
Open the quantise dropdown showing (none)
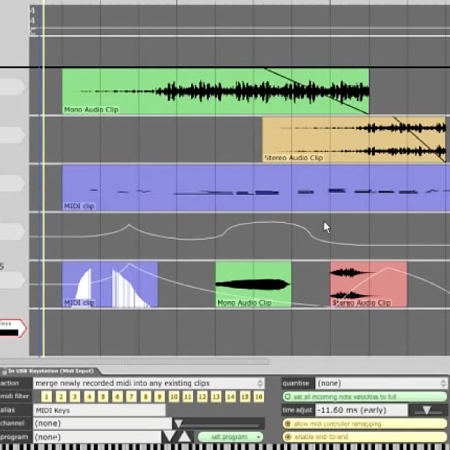coord(382,383)
